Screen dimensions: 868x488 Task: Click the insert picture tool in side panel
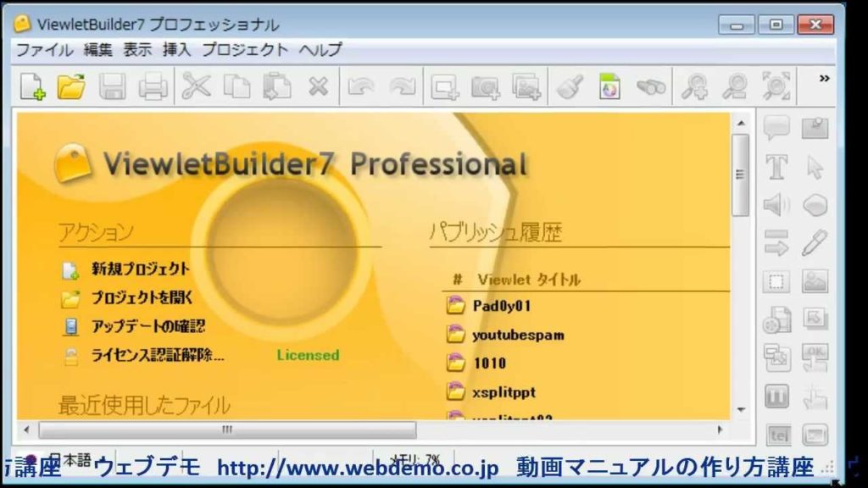coord(815,281)
